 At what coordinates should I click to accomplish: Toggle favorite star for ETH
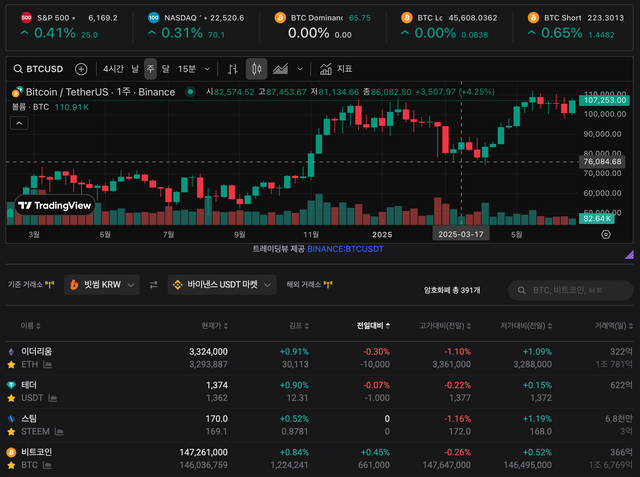click(x=11, y=364)
